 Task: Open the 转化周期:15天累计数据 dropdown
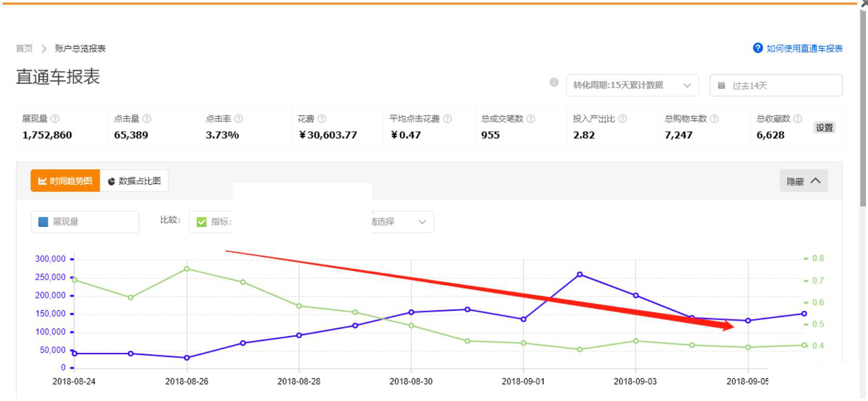(x=632, y=85)
